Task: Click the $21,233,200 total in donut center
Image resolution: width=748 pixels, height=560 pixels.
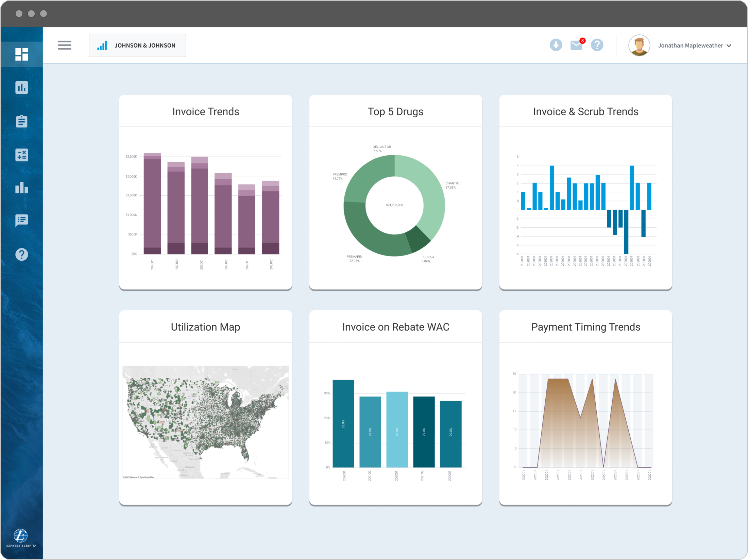Action: pos(394,205)
